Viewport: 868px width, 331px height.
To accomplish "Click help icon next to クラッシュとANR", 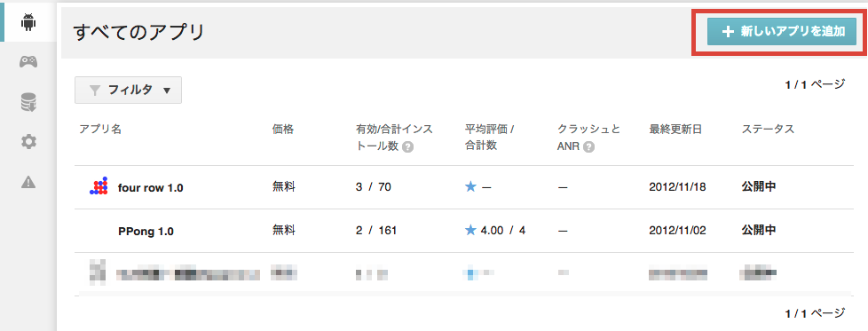I will pyautogui.click(x=589, y=146).
